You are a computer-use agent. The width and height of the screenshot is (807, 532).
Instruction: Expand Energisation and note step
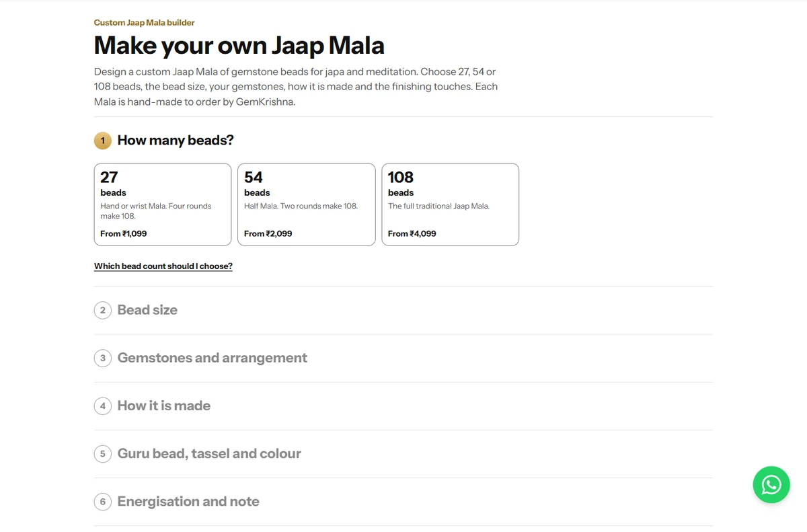(x=403, y=501)
